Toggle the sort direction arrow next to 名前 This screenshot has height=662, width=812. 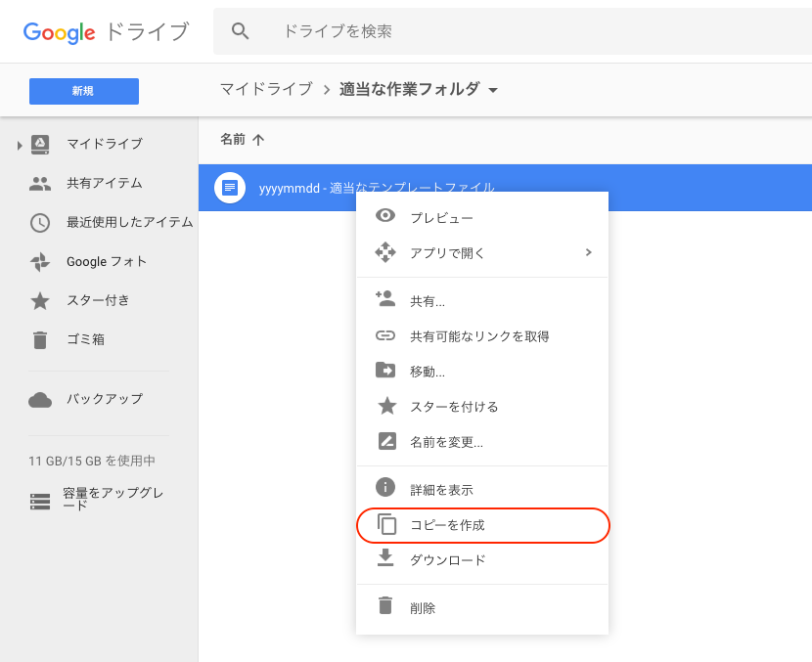[x=258, y=139]
